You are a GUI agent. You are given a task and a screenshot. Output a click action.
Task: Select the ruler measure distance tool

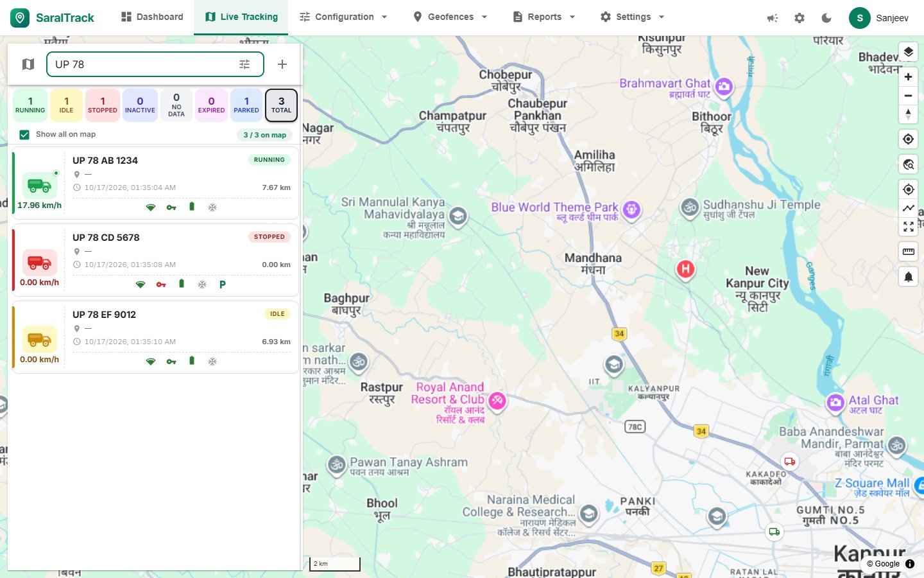click(x=908, y=252)
